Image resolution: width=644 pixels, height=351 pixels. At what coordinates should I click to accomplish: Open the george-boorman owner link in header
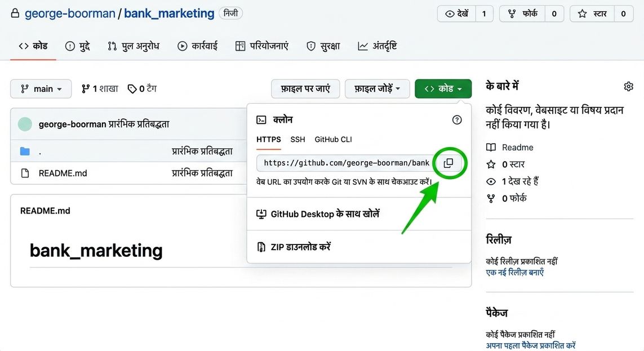pos(70,14)
